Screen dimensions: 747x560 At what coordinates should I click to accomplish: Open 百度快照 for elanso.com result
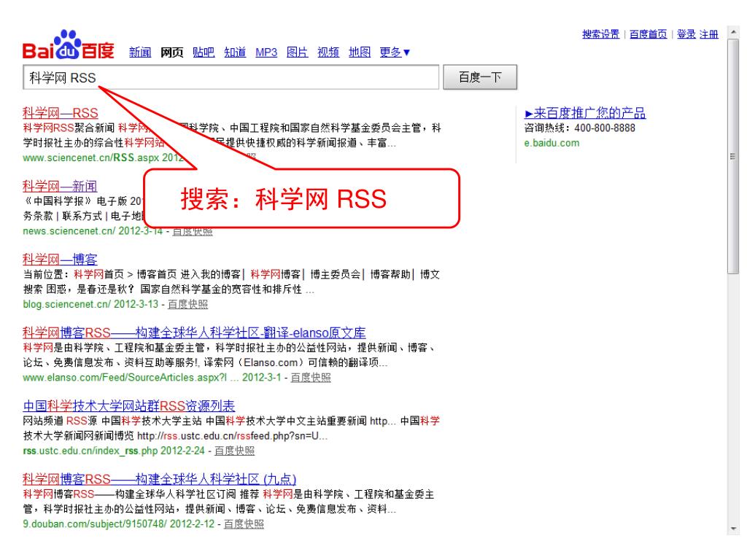click(x=311, y=377)
